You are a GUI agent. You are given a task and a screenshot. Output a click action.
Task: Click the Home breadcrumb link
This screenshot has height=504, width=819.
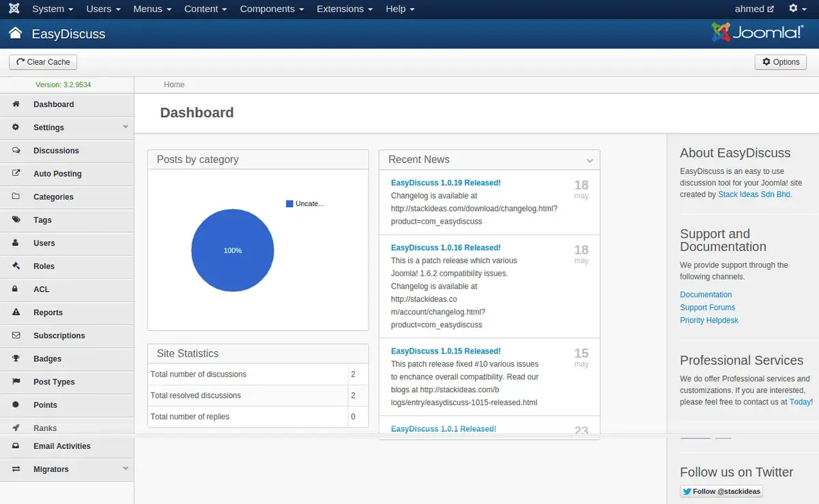tap(174, 85)
